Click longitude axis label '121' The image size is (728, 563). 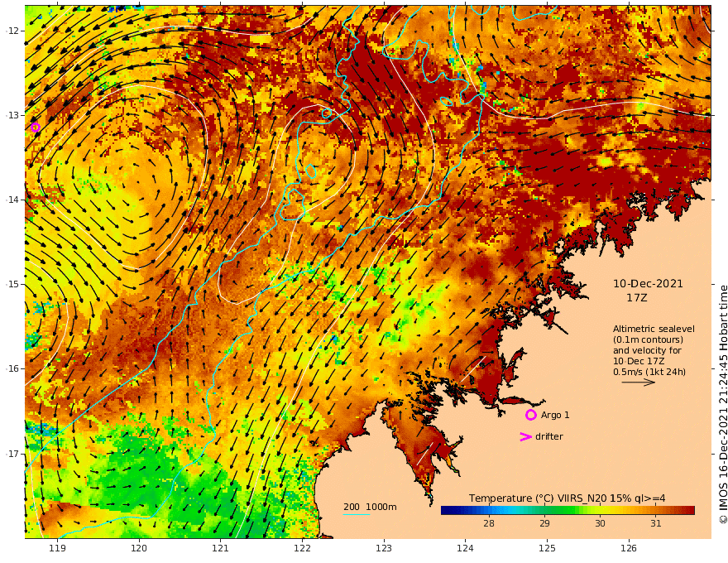tap(221, 548)
